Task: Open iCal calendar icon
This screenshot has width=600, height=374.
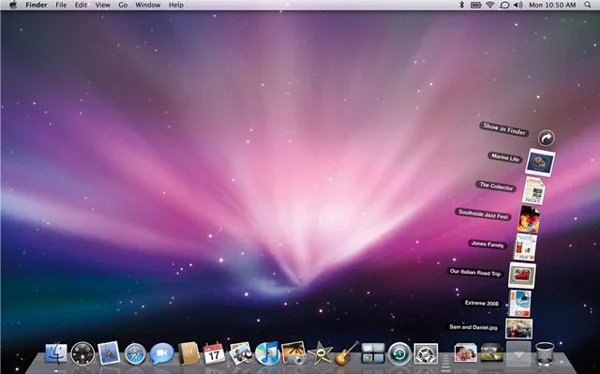Action: 214,353
